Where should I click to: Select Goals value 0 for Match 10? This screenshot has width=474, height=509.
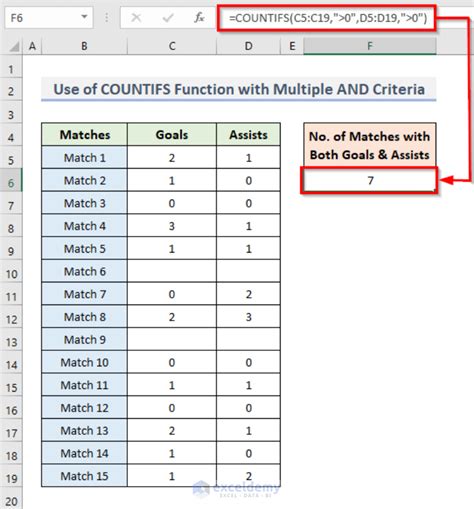(172, 362)
